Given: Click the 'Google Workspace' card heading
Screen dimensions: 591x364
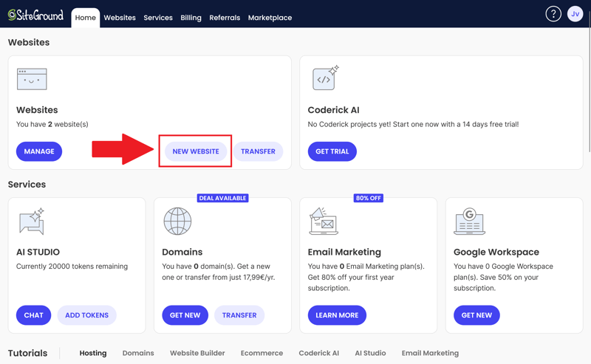Looking at the screenshot, I should [496, 252].
